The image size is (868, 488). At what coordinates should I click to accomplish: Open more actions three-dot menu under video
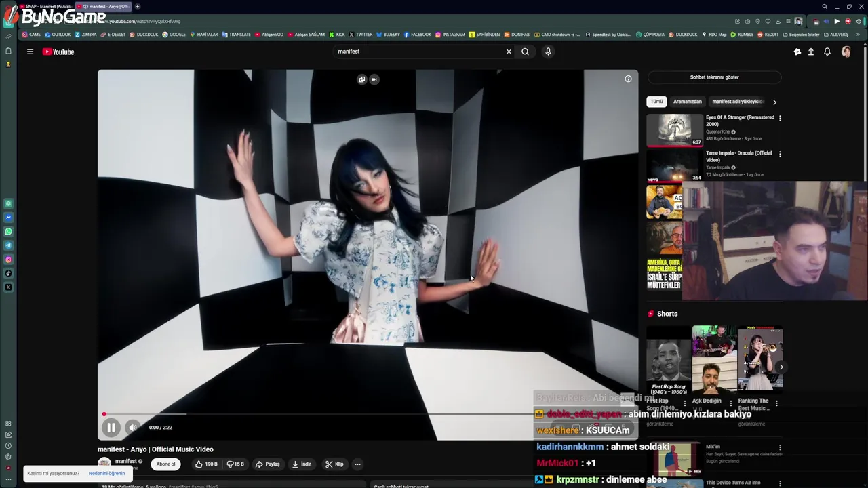coord(357,464)
